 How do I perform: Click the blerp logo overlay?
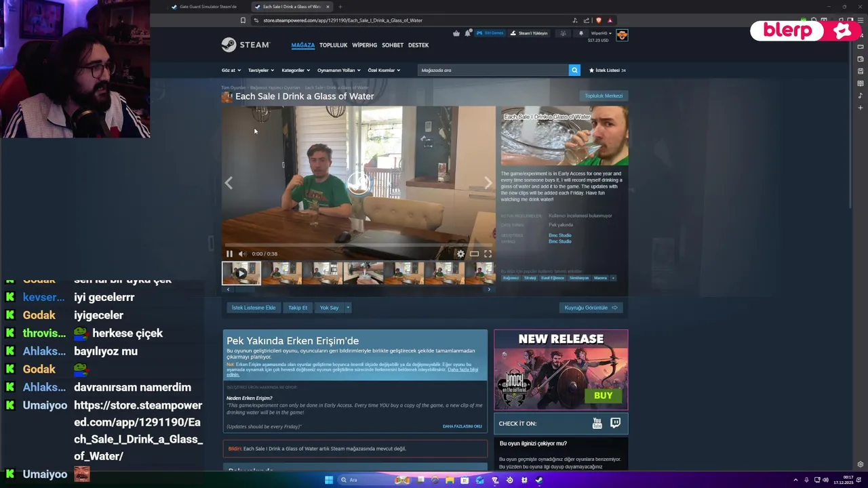pos(806,30)
